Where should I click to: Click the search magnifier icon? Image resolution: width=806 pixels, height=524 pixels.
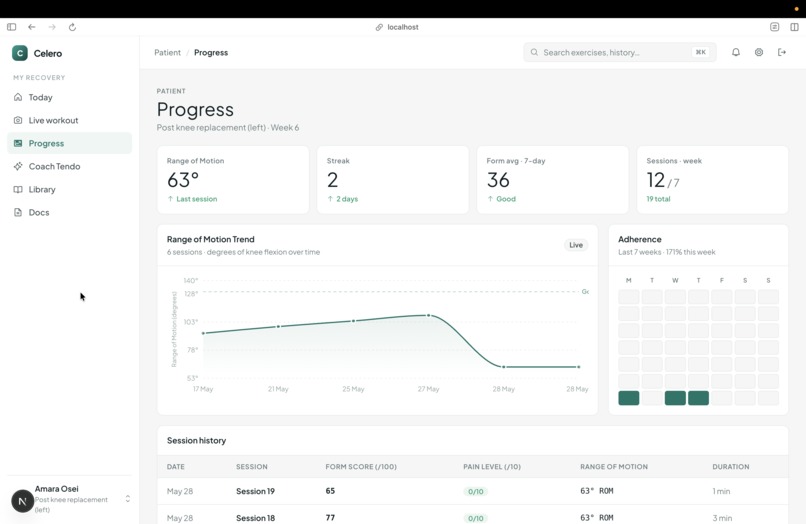point(534,52)
